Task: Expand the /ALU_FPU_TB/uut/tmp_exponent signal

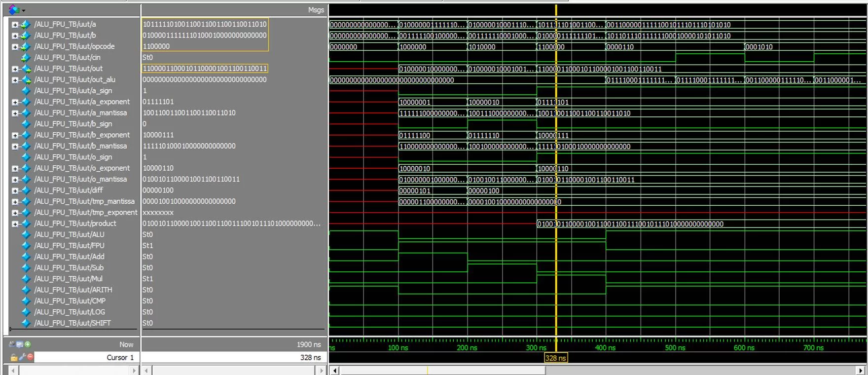Action: pyautogui.click(x=15, y=213)
